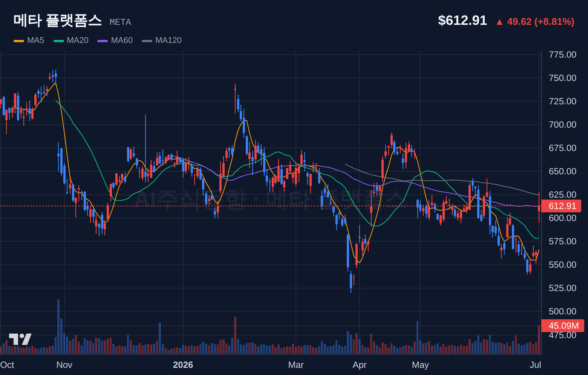This screenshot has height=375, width=588.
Task: Select the May time axis label
Action: click(420, 365)
